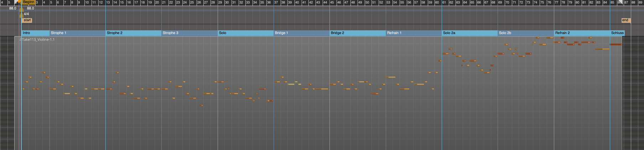Click the 'start' marker flag
Screen dimensions: 644x150
[27, 20]
